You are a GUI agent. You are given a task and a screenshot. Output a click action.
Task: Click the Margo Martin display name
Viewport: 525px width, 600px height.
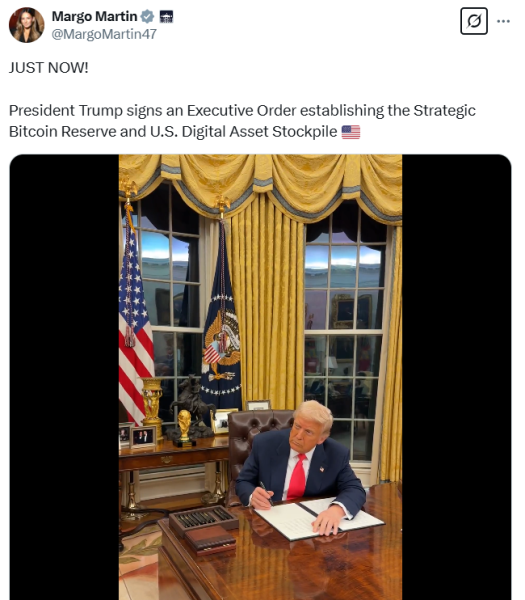(95, 16)
